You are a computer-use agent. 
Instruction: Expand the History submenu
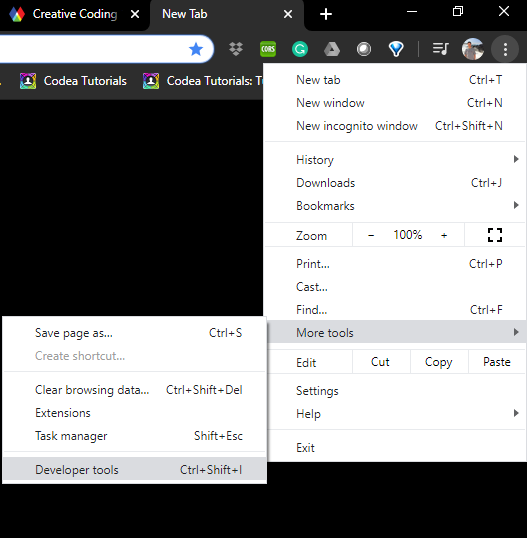pyautogui.click(x=395, y=160)
